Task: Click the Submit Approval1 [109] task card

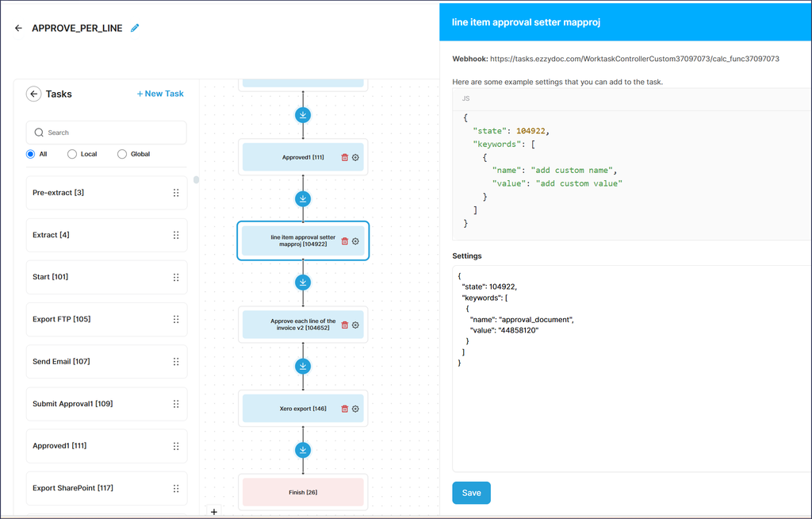Action: pyautogui.click(x=107, y=404)
